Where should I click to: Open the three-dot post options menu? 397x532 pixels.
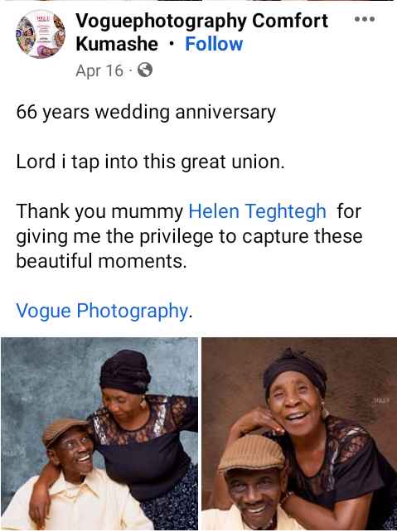(x=365, y=19)
